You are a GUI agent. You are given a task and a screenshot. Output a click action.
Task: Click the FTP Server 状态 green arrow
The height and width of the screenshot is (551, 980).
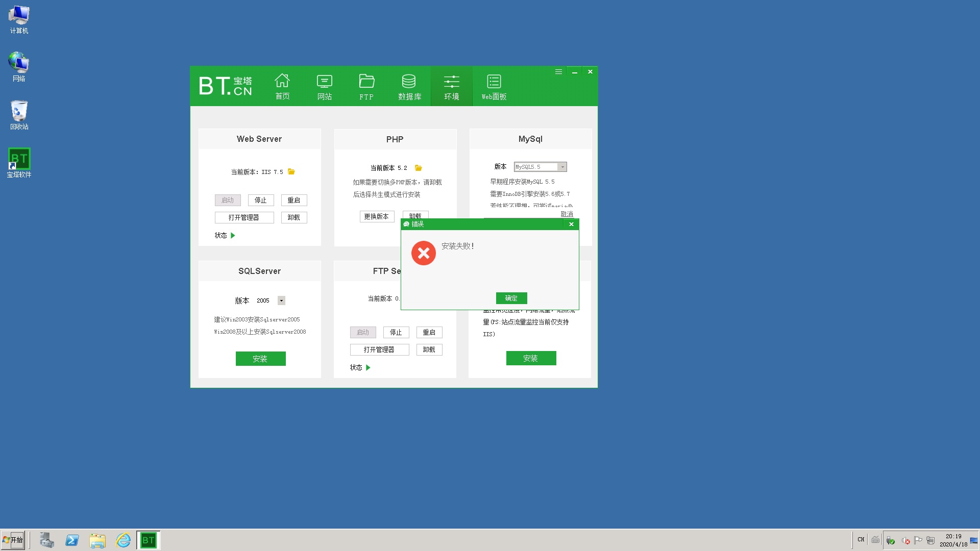point(368,367)
